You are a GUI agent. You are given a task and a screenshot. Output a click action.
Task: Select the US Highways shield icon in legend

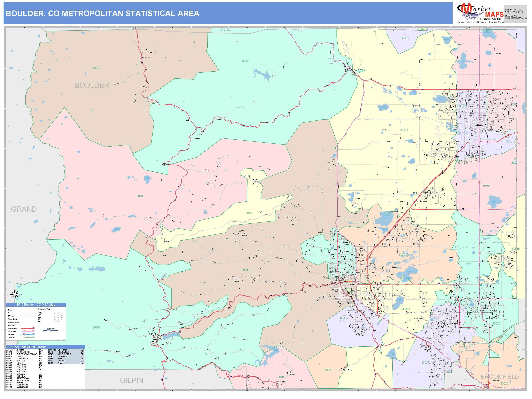pos(24,331)
